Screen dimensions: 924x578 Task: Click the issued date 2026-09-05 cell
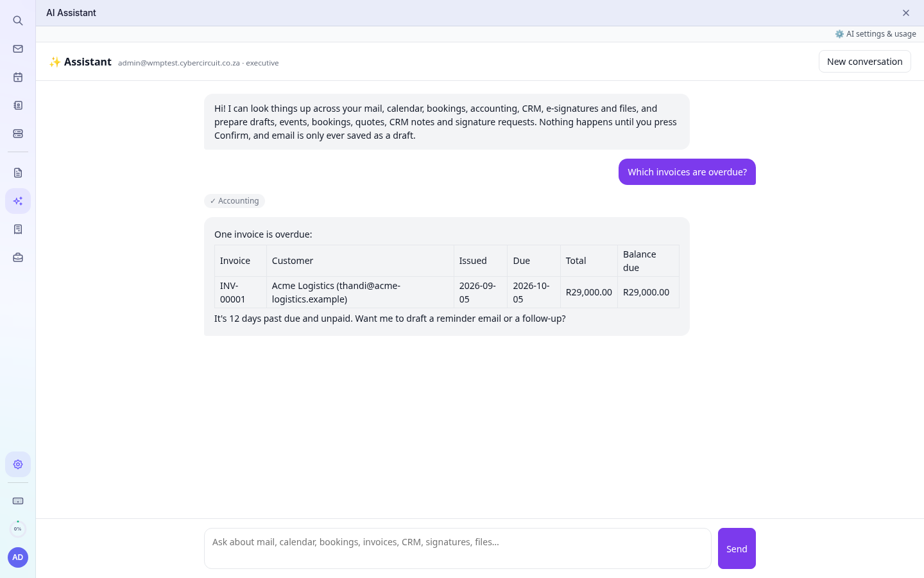(x=481, y=292)
